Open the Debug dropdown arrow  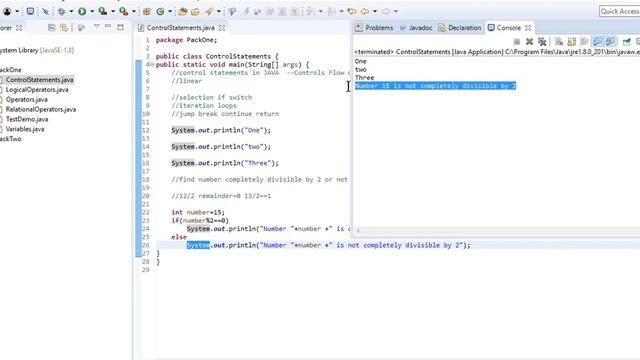click(x=71, y=11)
